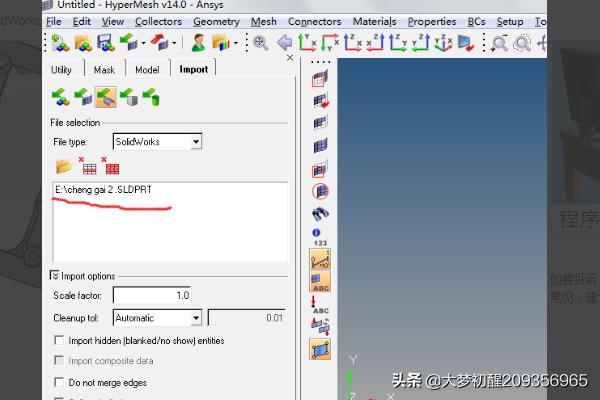This screenshot has width=600, height=400.
Task: Switch to the Utility tab
Action: tap(61, 70)
